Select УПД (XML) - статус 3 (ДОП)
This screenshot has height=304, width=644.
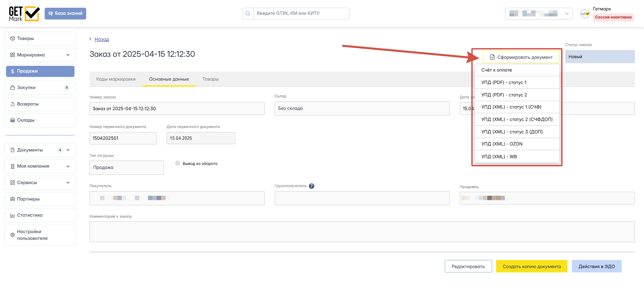tap(517, 132)
